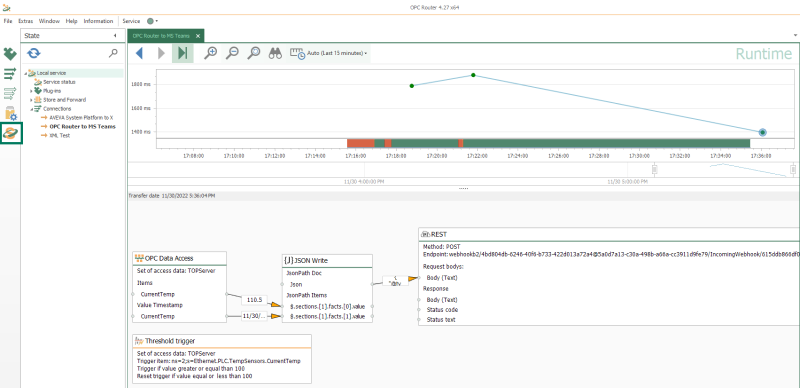This screenshot has width=800, height=388.
Task: Grab the right range handle in overview
Action: (793, 169)
